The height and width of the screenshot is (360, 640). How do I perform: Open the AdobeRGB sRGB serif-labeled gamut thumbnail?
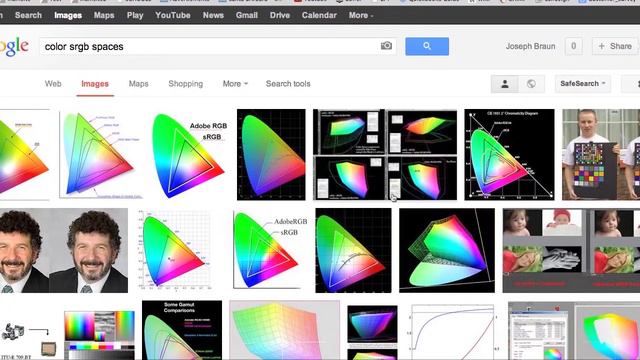(270, 250)
